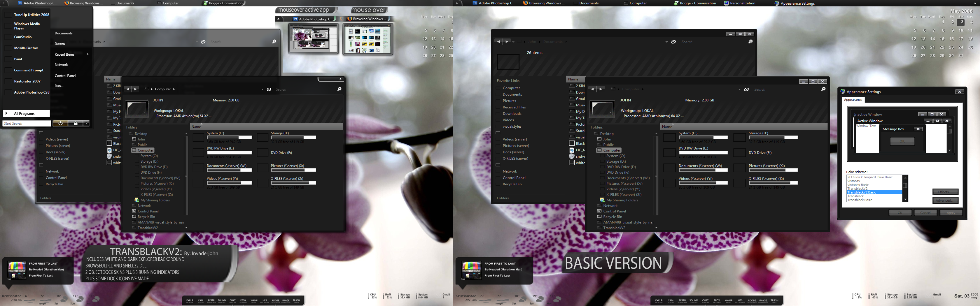980x306 pixels.
Task: Open Network from Start menu's right column
Action: [x=61, y=65]
